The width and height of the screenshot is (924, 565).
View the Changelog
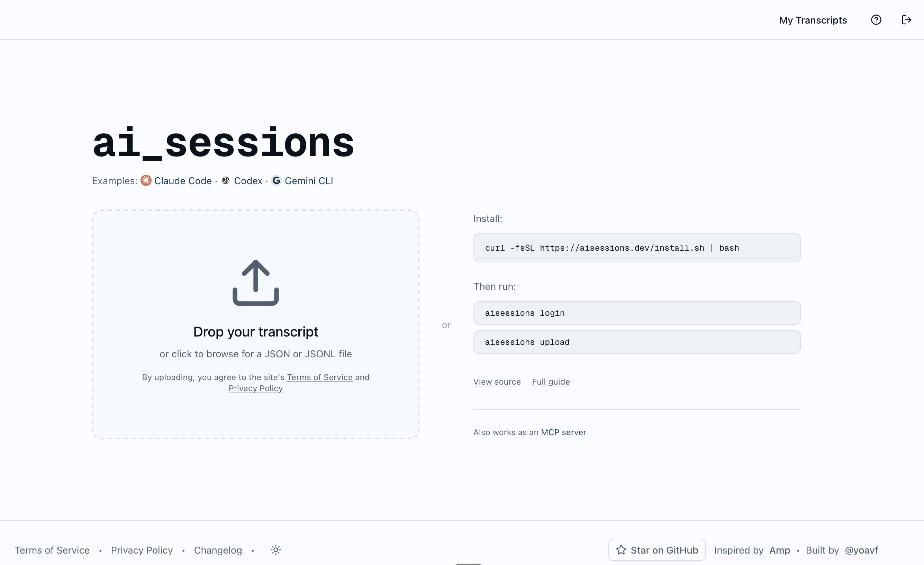click(217, 550)
